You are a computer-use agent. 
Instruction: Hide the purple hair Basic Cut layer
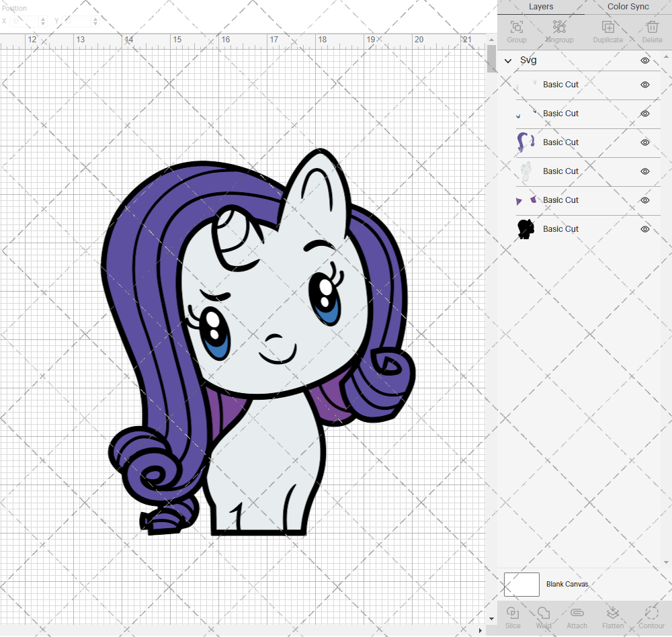click(645, 142)
